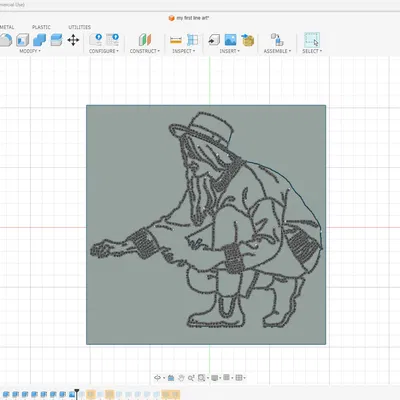Select the Construct offset plane tool
Viewport: 400px width, 400px height.
(145, 40)
